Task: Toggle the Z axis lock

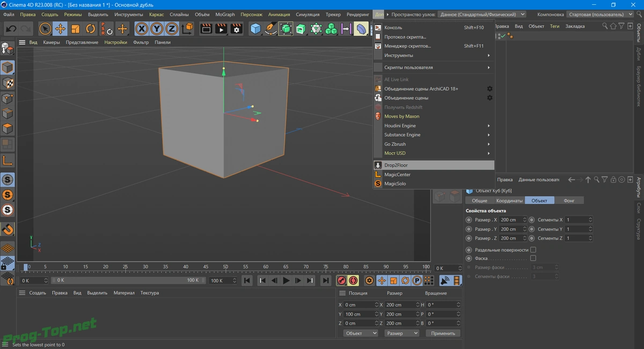Action: (x=172, y=28)
